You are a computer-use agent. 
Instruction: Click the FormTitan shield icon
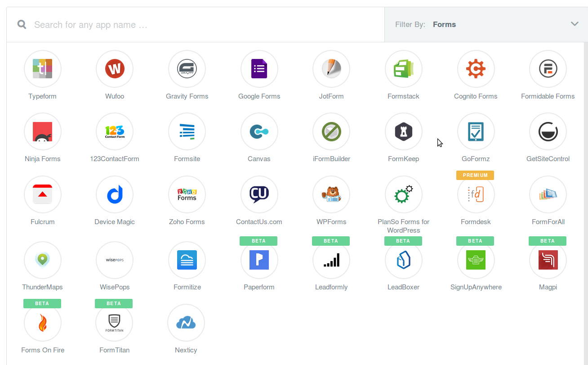(114, 323)
